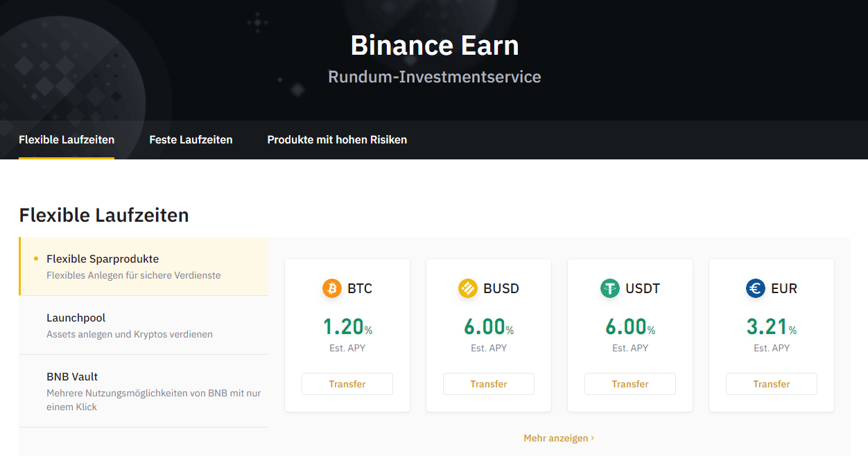Click the USDT card title text

(643, 288)
